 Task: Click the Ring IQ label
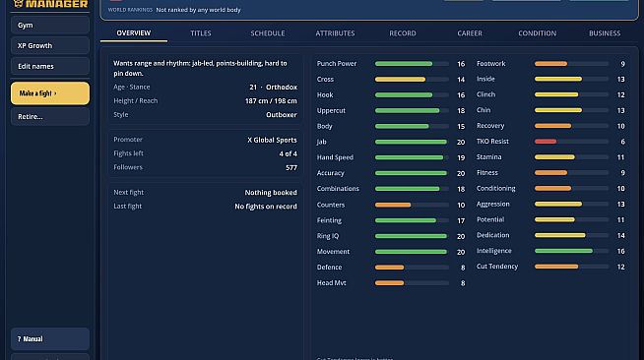[x=328, y=236]
